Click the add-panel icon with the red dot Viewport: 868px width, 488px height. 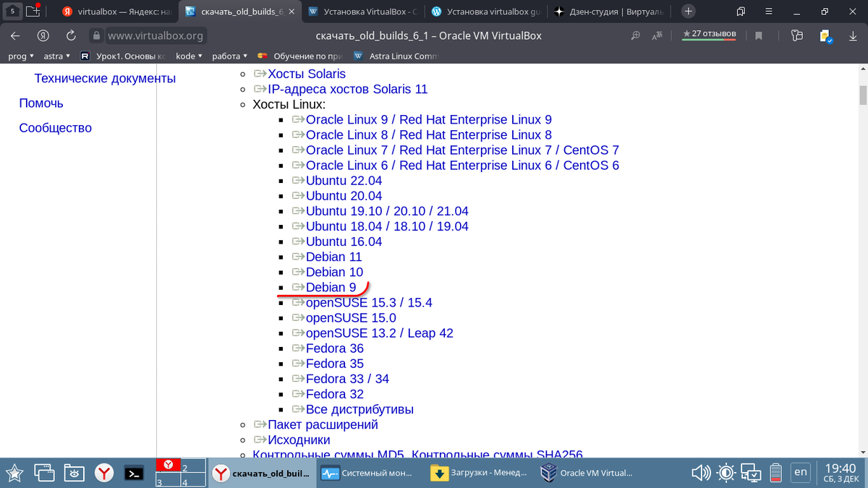click(x=33, y=11)
